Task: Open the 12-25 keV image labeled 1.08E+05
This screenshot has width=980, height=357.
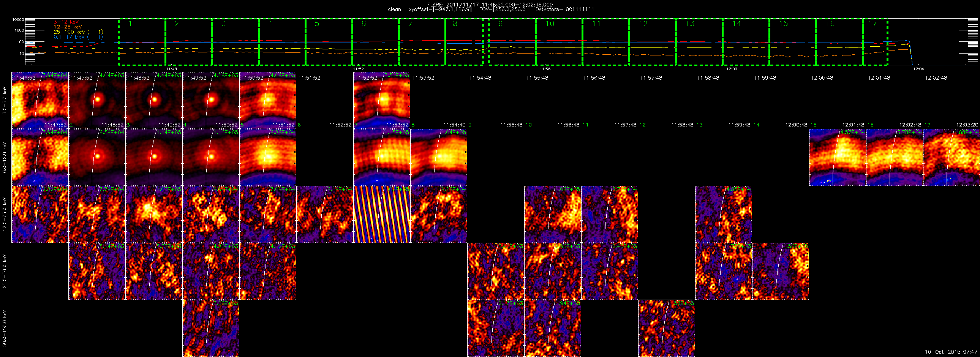Action: point(553,214)
